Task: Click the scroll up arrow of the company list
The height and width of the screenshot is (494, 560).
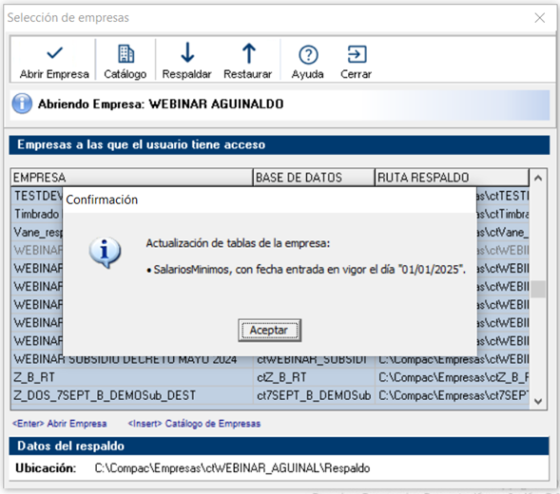Action: 538,178
